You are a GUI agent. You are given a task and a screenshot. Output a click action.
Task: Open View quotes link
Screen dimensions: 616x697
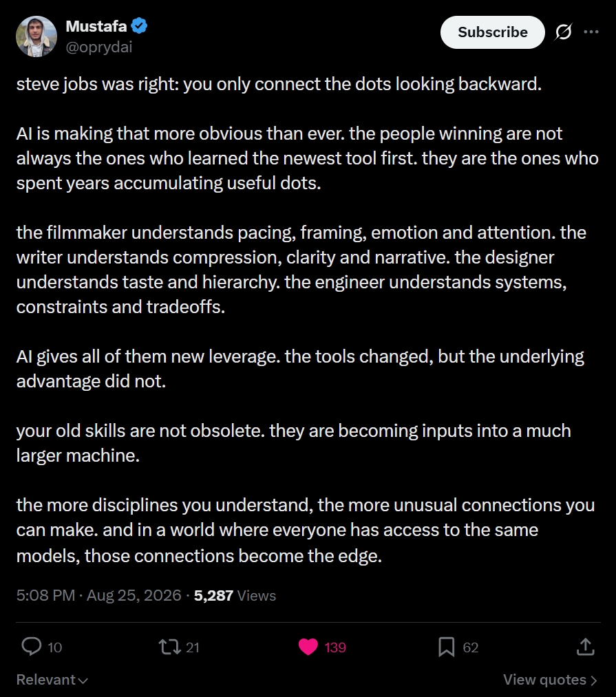550,680
